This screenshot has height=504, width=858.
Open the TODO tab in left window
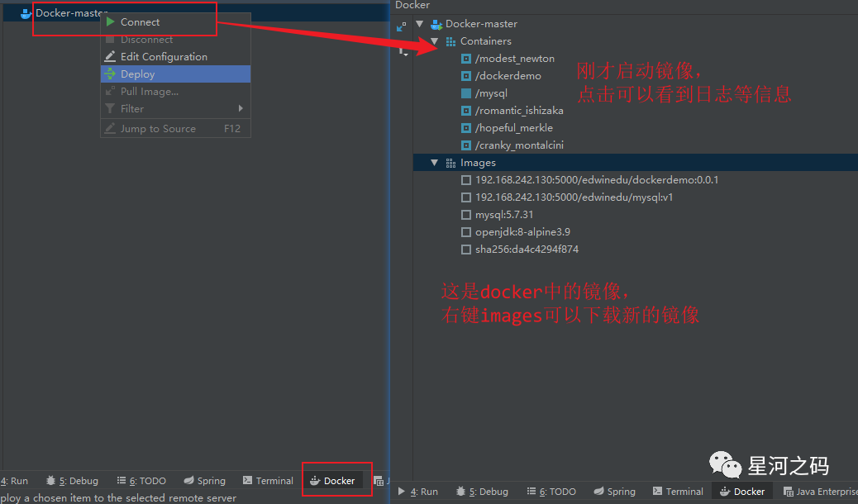[141, 481]
